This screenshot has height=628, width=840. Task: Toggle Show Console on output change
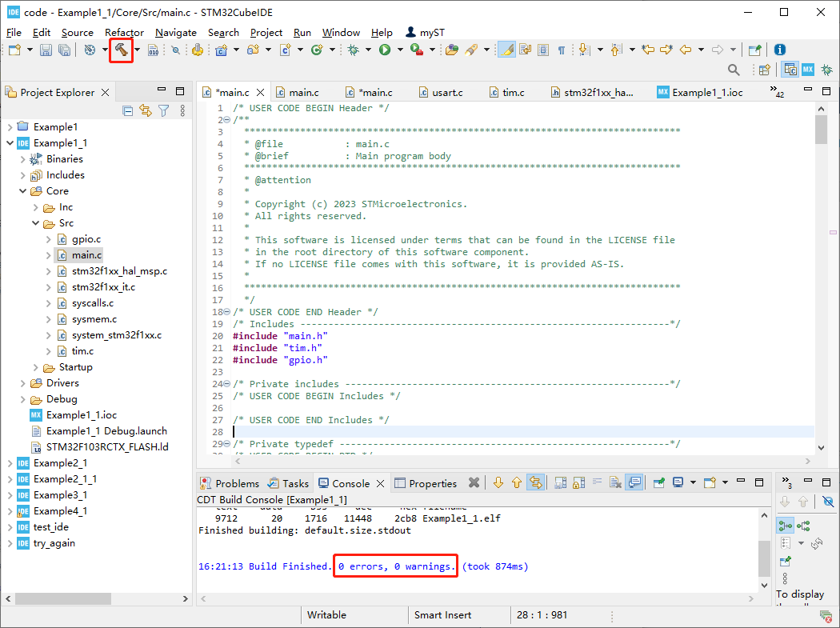[x=634, y=482]
